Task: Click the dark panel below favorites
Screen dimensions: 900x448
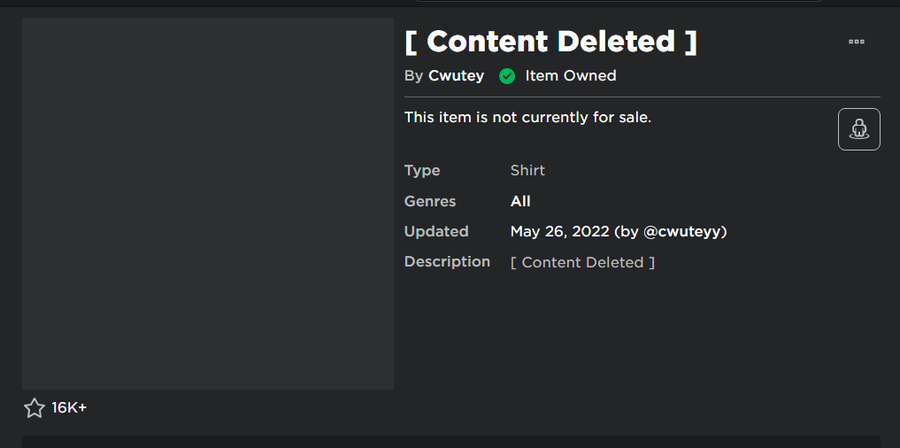Action: (451, 442)
